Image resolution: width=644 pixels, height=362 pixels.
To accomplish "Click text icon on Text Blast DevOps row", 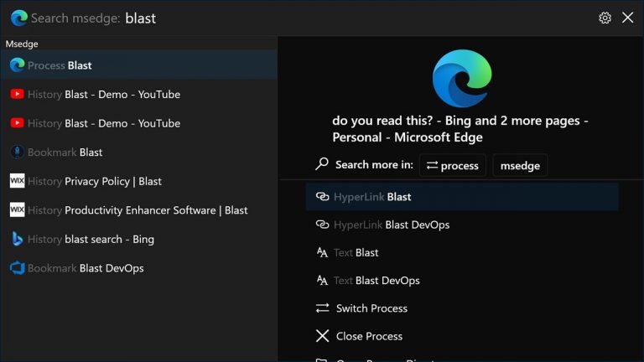I will click(322, 281).
